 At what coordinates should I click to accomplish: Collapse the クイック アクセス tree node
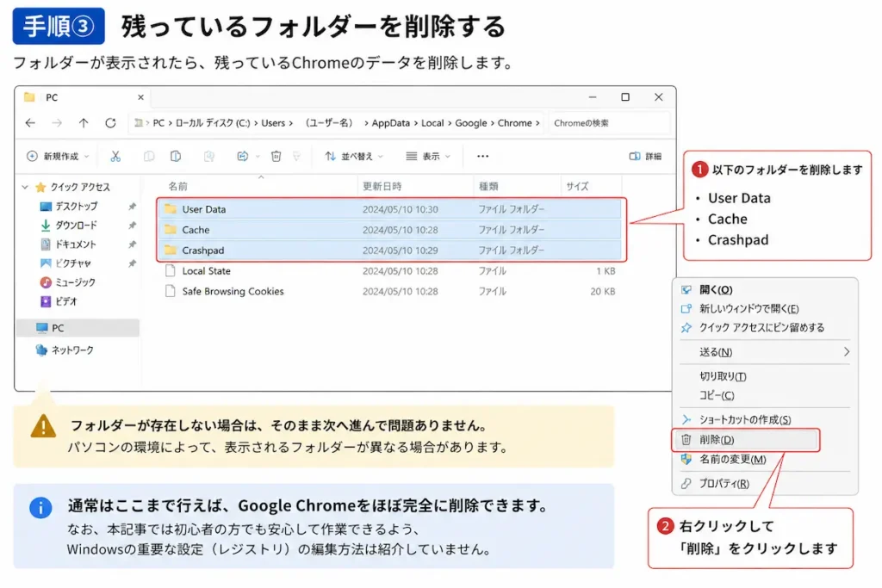(25, 187)
